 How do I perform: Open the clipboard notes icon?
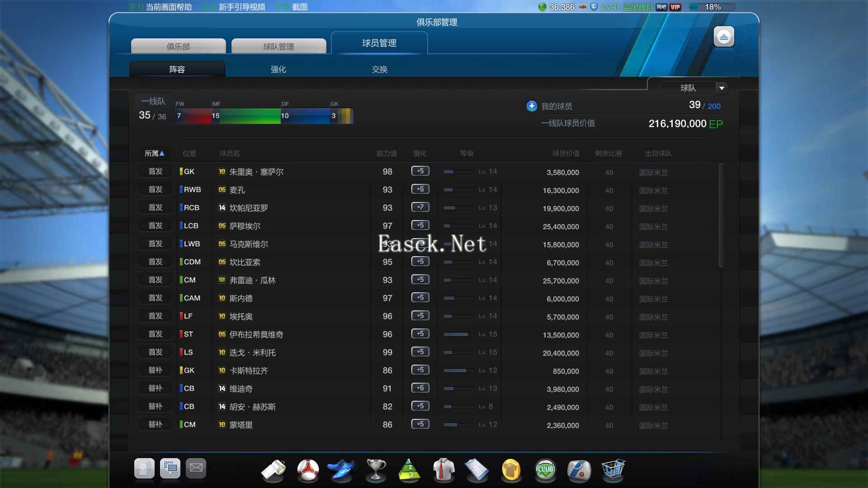tap(477, 470)
